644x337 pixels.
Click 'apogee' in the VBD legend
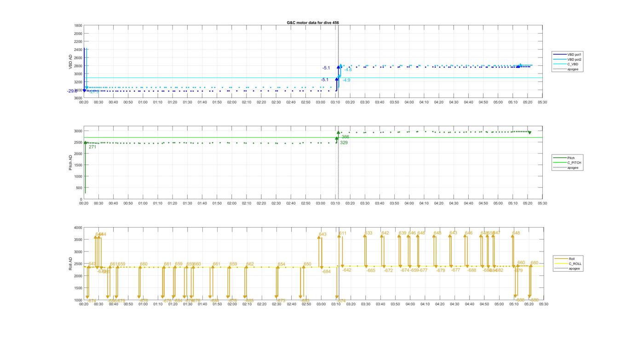coord(567,69)
